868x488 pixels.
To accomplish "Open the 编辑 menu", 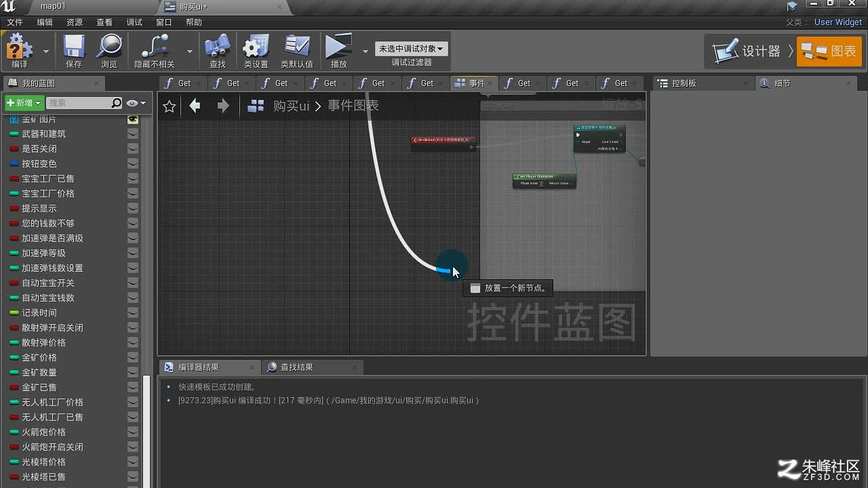I will click(45, 22).
